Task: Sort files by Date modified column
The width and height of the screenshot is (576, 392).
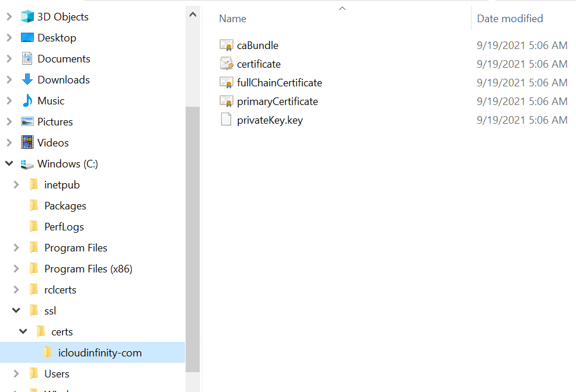Action: pos(510,18)
